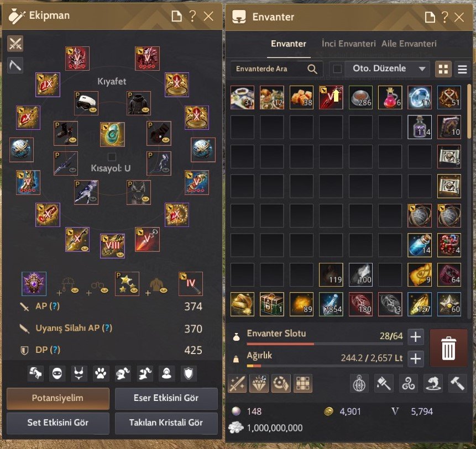Switch to İnci Envanteri tab
Viewport: 476px width, 449px height.
[x=348, y=44]
